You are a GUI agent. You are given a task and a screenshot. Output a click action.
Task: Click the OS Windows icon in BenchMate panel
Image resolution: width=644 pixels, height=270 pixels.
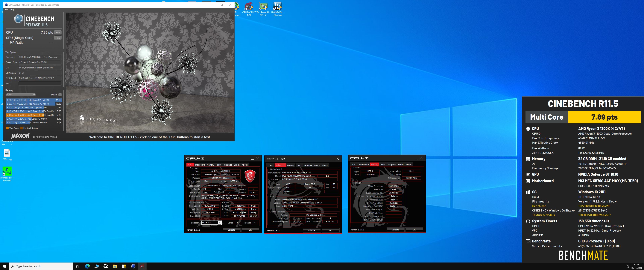tap(528, 192)
